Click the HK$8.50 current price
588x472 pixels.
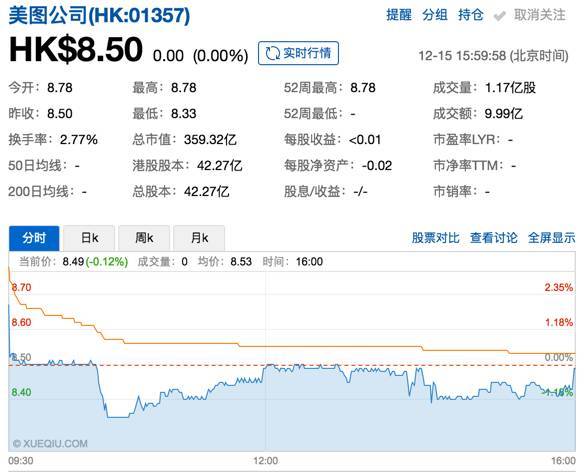click(76, 49)
